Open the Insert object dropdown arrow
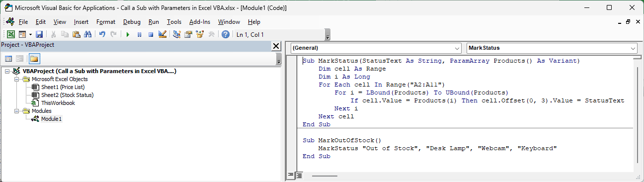644x182 pixels. 30,34
